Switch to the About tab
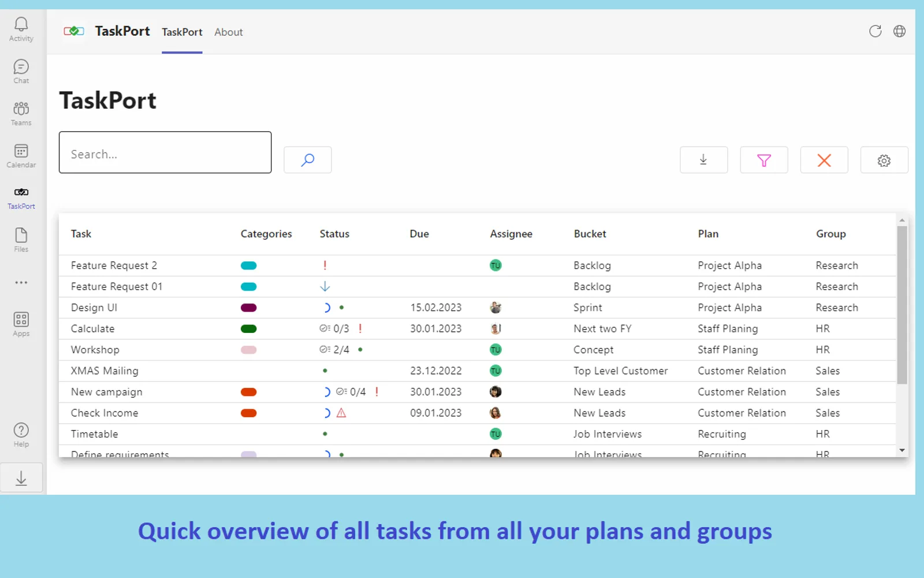This screenshot has width=924, height=578. (x=229, y=32)
